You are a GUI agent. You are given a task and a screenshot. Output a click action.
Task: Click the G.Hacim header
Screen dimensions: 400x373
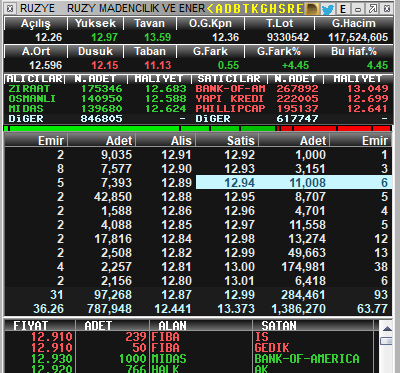354,23
